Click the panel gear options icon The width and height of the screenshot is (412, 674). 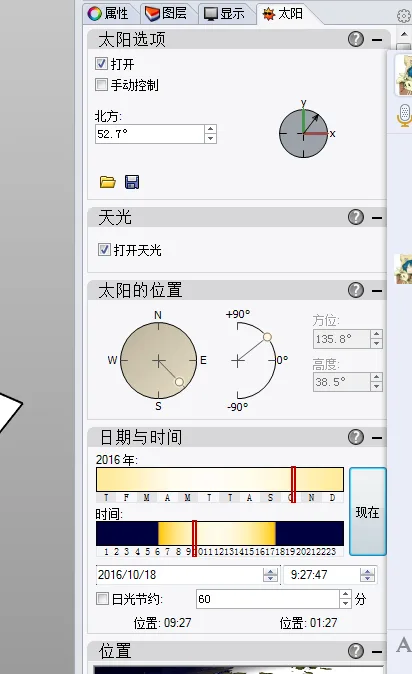click(403, 16)
